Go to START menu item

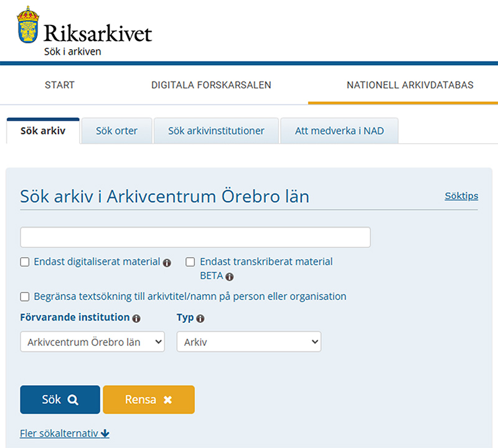60,85
